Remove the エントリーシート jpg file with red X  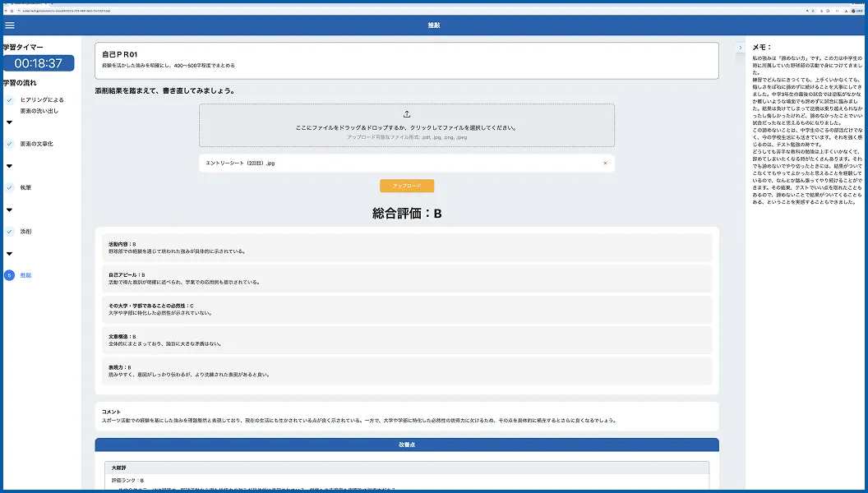click(605, 164)
